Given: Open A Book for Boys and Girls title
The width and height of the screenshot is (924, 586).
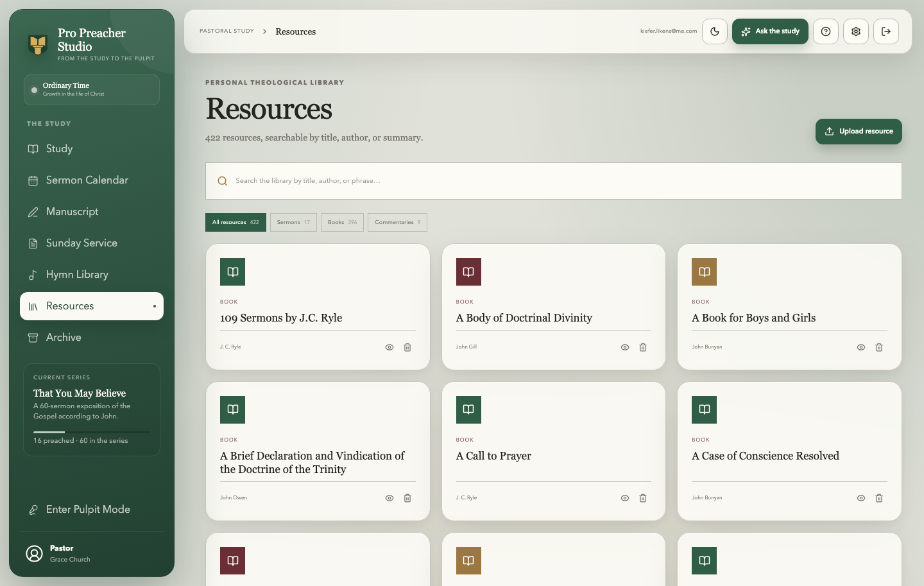Looking at the screenshot, I should [754, 318].
